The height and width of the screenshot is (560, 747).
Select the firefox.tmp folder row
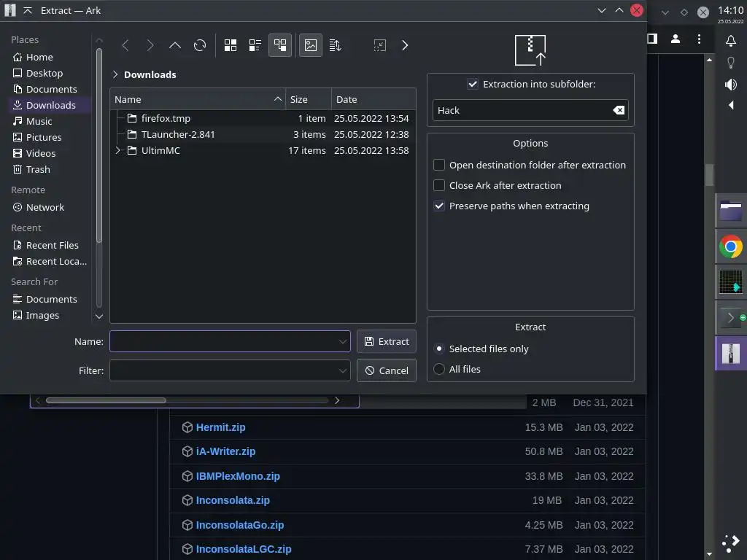pos(263,119)
